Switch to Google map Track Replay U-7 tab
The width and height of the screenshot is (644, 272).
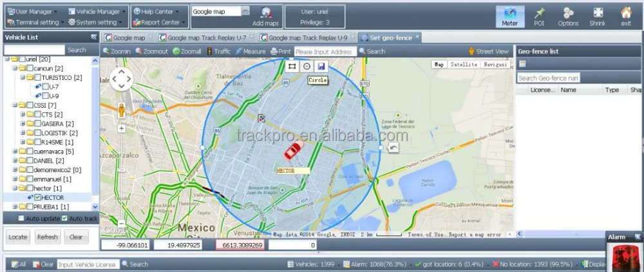[207, 38]
